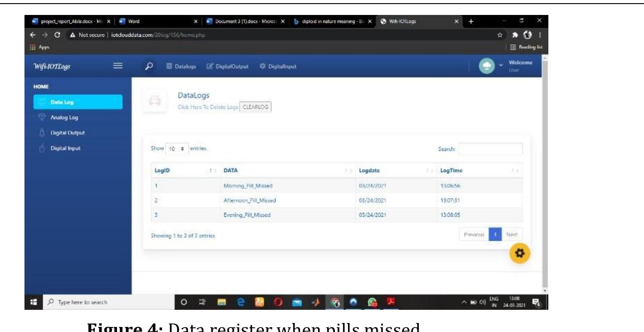Viewport: 644px width, 332px height.
Task: Go to Next page of logs
Action: (x=513, y=235)
